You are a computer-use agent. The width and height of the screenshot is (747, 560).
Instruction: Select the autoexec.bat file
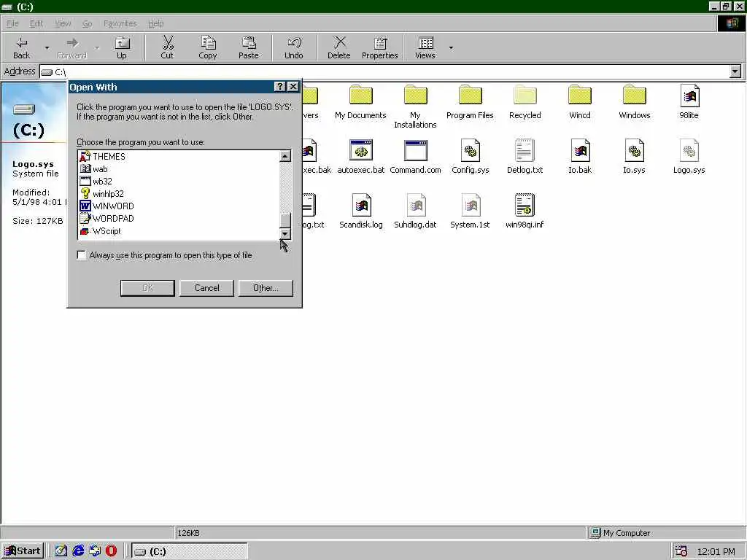pyautogui.click(x=360, y=156)
